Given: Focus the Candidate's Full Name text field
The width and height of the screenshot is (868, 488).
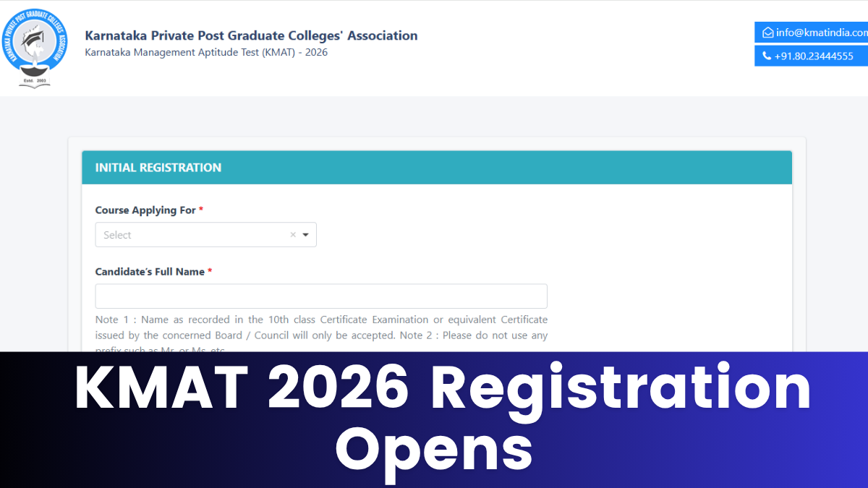Looking at the screenshot, I should [x=321, y=296].
